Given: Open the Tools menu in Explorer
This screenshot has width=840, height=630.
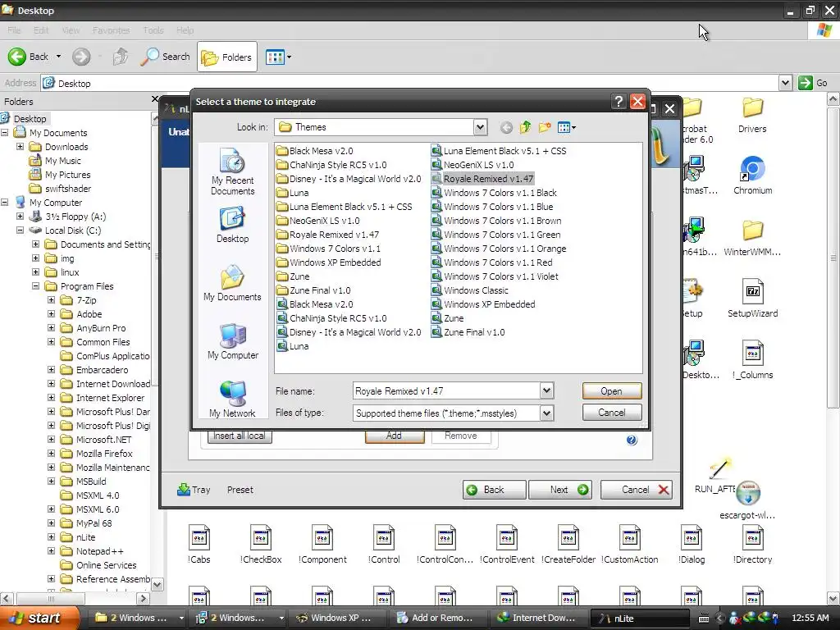Looking at the screenshot, I should (x=153, y=30).
